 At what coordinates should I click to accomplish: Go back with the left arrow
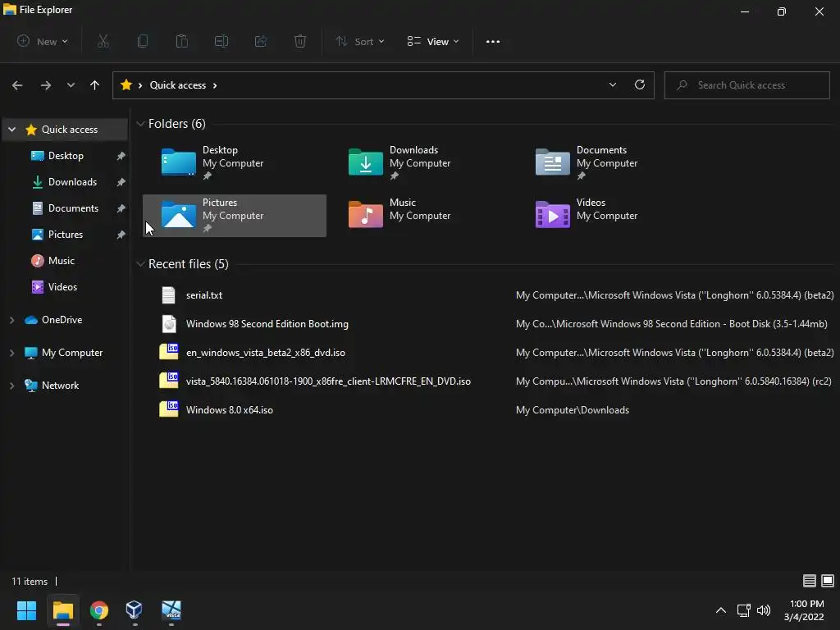(x=17, y=85)
